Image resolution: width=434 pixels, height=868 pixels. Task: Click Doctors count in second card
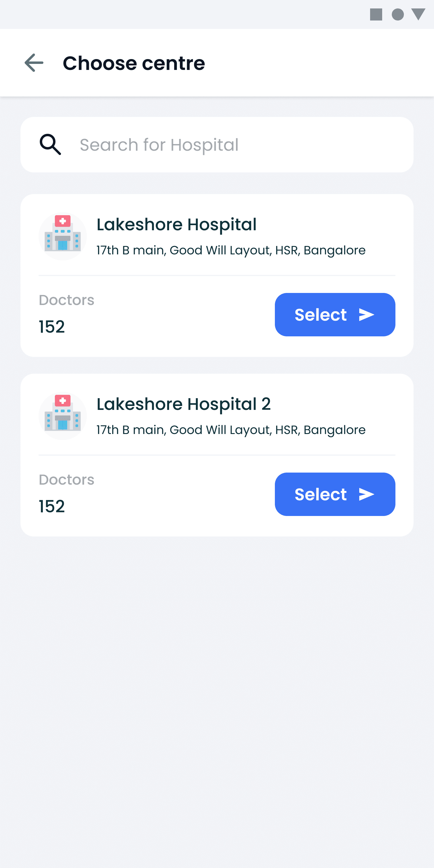52,506
